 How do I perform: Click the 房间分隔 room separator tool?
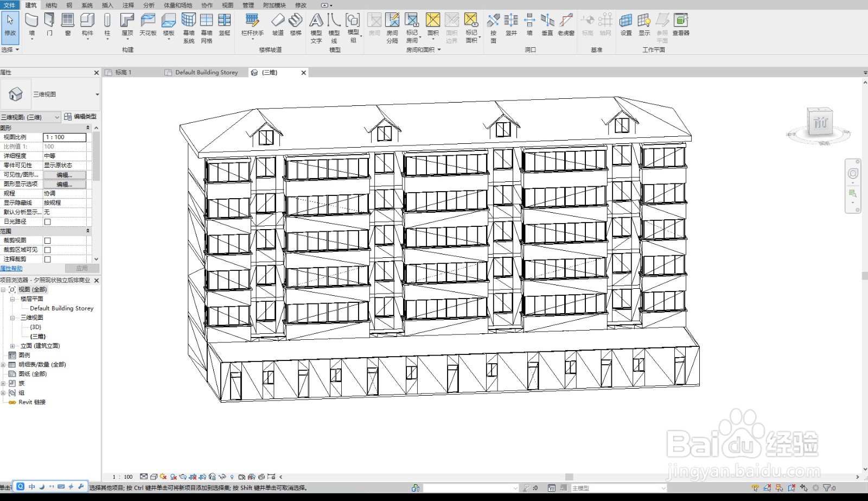(392, 28)
